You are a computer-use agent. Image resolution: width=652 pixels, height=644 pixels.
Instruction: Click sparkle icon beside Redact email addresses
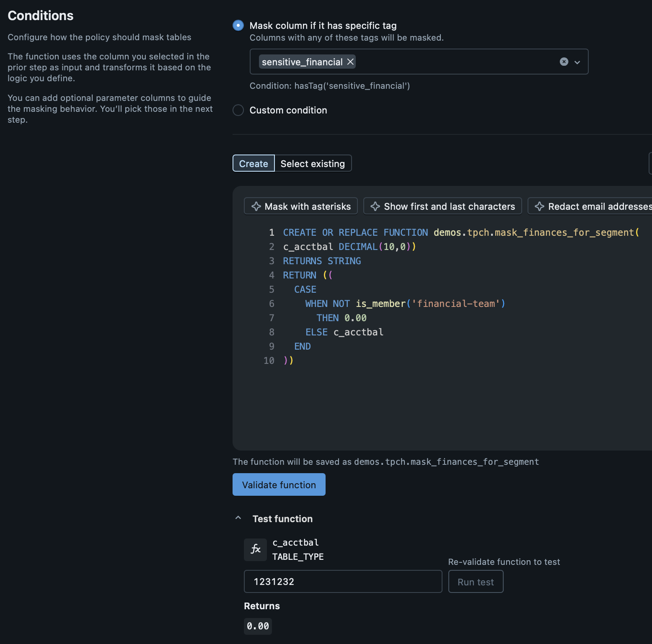[x=539, y=206]
